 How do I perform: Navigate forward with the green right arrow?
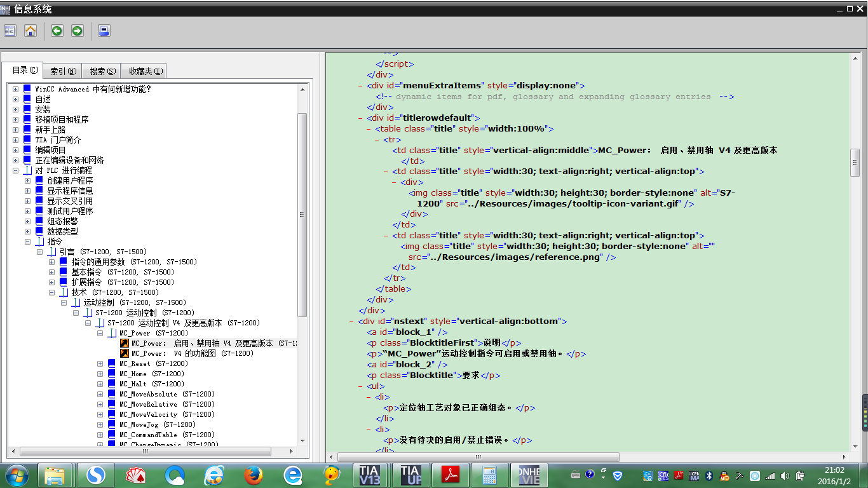tap(78, 30)
